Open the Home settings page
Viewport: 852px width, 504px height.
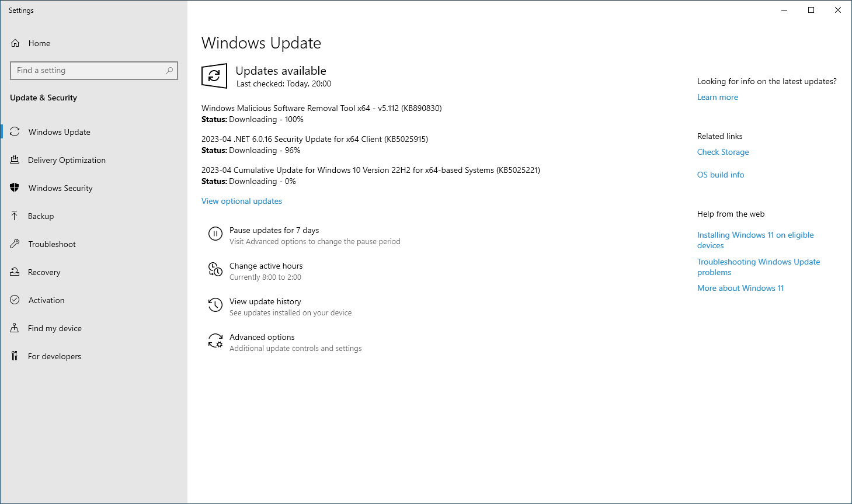pyautogui.click(x=39, y=43)
